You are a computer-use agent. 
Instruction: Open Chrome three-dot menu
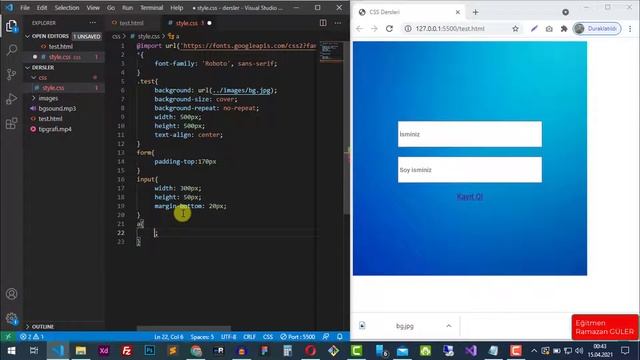pyautogui.click(x=630, y=29)
